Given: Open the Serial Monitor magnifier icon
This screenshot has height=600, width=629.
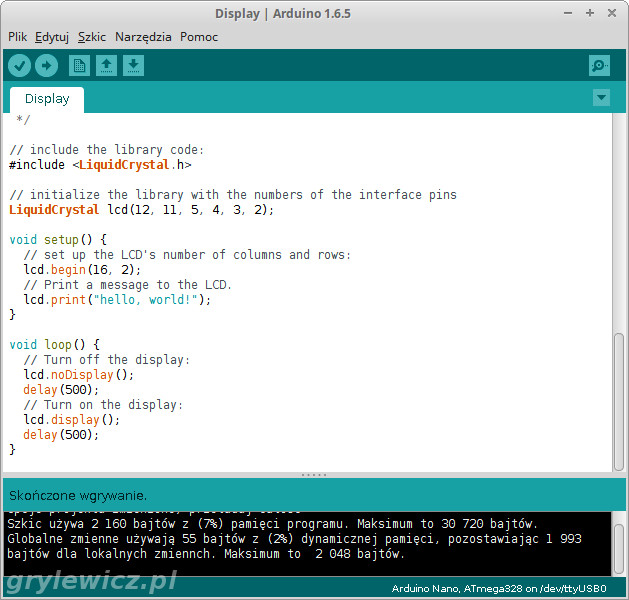Looking at the screenshot, I should 599,65.
